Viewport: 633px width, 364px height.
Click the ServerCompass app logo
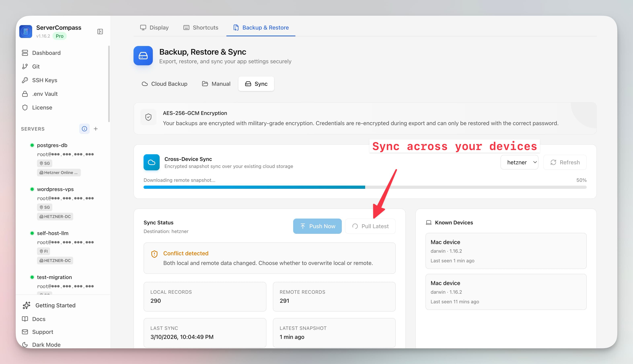coord(26,31)
